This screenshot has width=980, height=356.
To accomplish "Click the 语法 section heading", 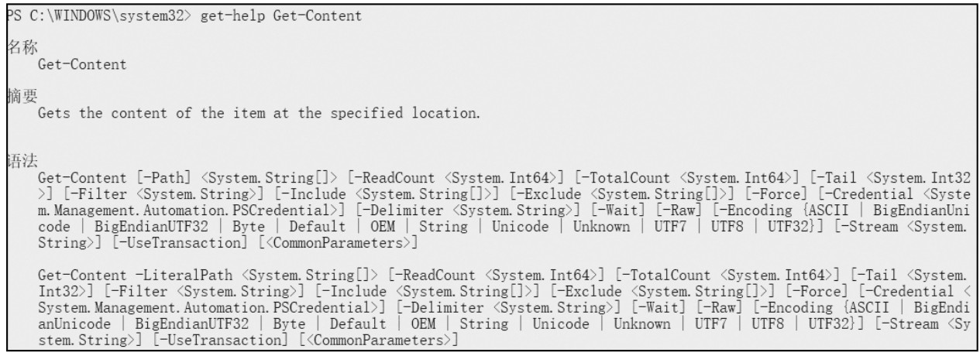I will (x=14, y=161).
